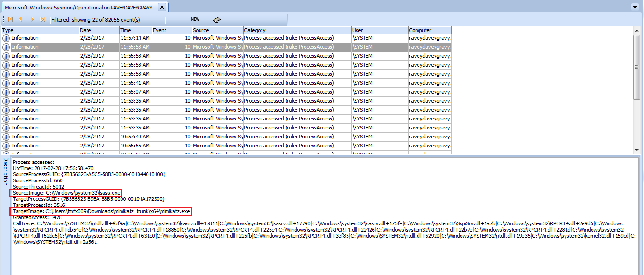644x275 pixels.
Task: Open the tab list dropdown arrow
Action: click(635, 7)
